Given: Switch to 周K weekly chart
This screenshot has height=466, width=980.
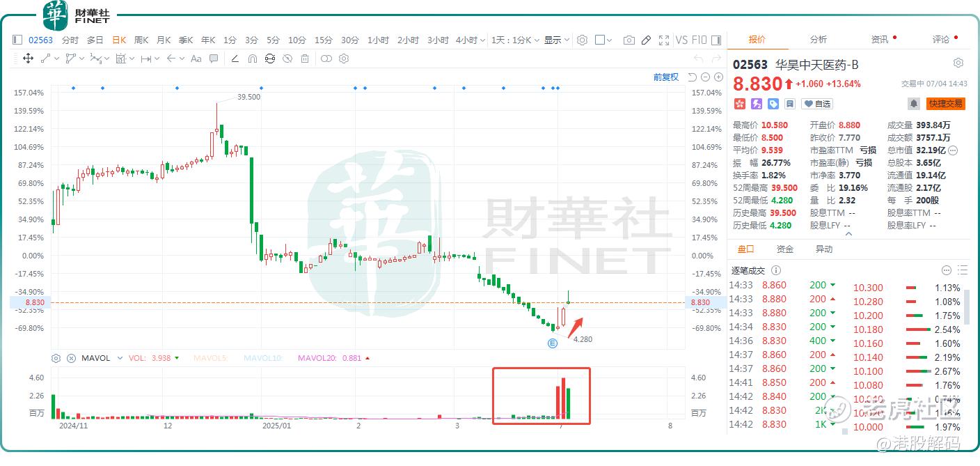Looking at the screenshot, I should click(141, 40).
